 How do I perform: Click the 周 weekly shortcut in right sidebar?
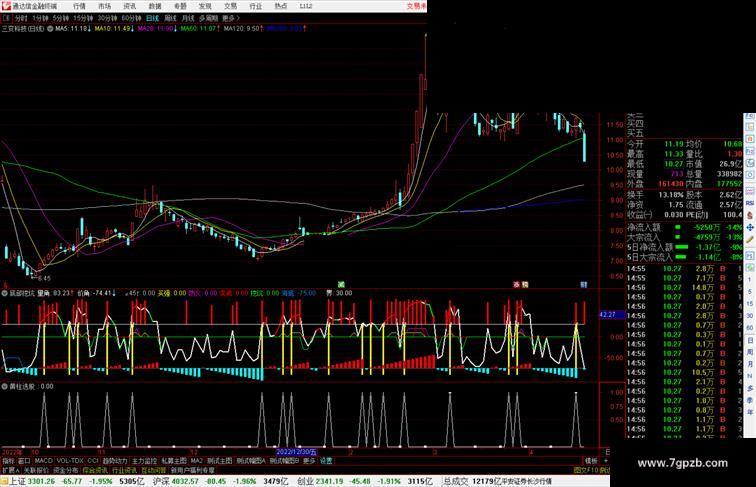[750, 352]
